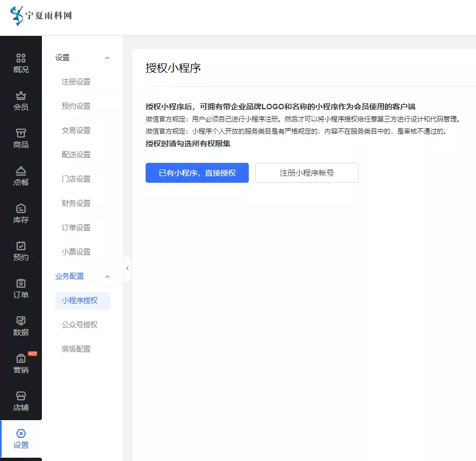Open the 数据 data chart icon
The height and width of the screenshot is (461, 476).
tap(20, 321)
